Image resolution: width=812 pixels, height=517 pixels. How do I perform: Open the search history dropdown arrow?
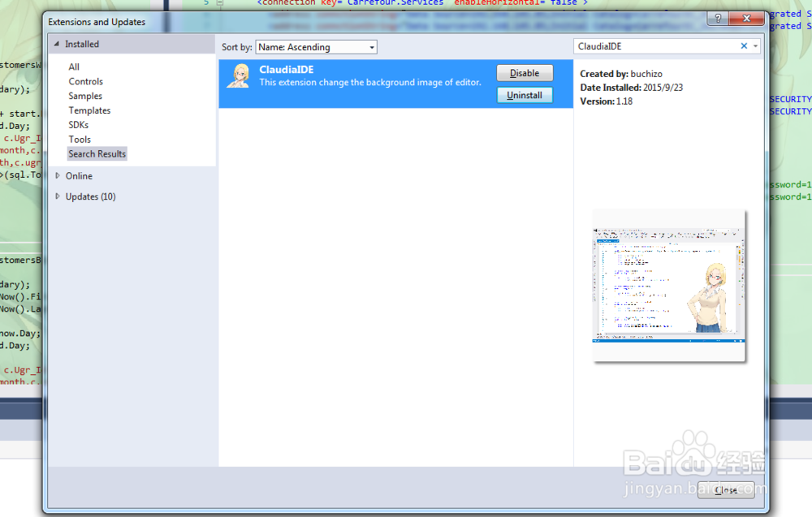coord(754,46)
